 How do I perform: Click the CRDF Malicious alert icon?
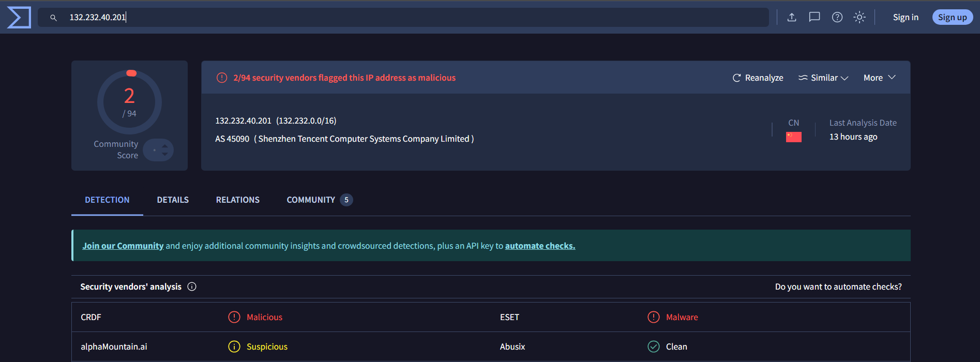click(x=234, y=317)
